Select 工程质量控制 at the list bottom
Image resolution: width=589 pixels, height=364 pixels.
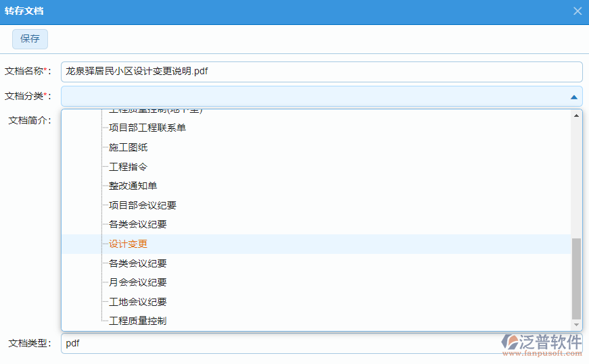(x=137, y=321)
